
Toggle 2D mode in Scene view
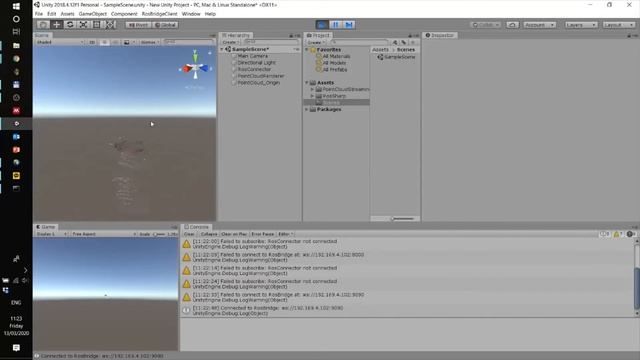pyautogui.click(x=92, y=42)
